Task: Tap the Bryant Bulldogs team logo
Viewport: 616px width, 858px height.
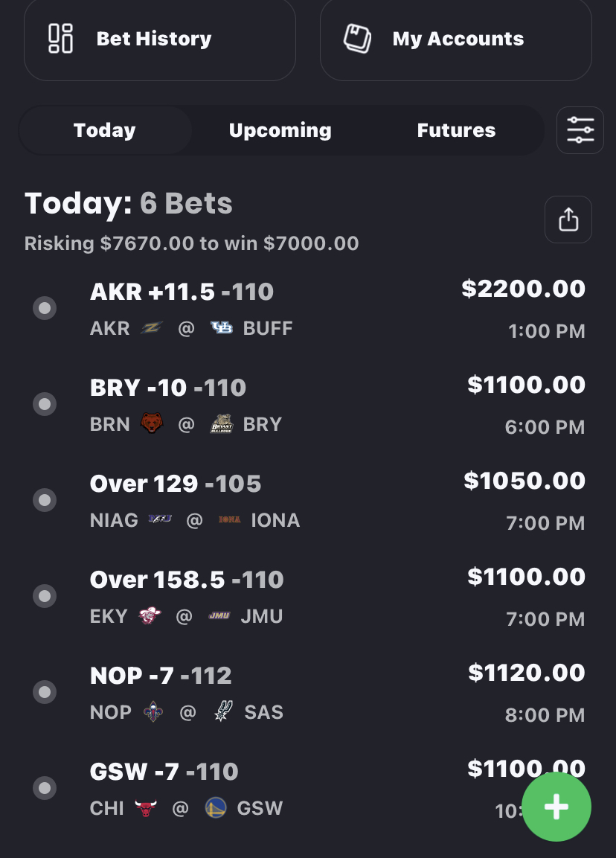Action: (x=222, y=424)
